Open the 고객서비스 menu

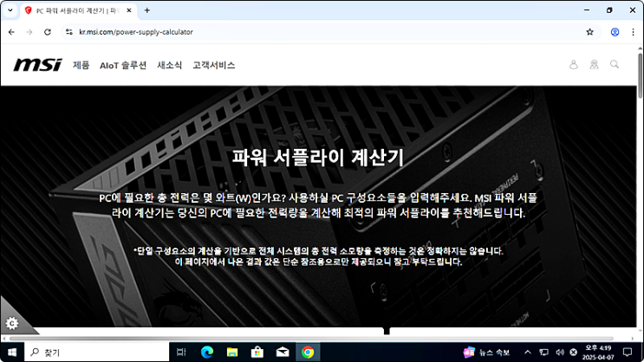[213, 65]
